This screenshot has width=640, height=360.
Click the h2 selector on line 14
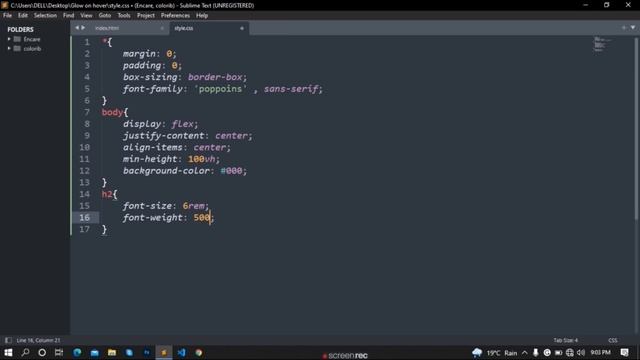(107, 194)
